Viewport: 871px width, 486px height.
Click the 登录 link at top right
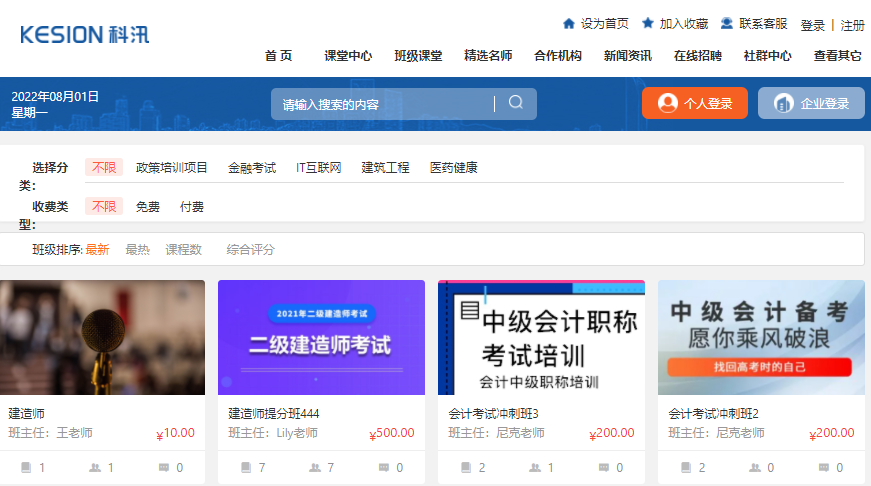point(812,26)
